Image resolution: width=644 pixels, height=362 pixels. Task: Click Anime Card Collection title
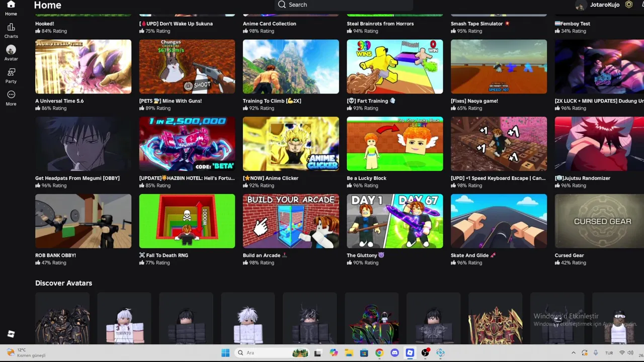270,24
